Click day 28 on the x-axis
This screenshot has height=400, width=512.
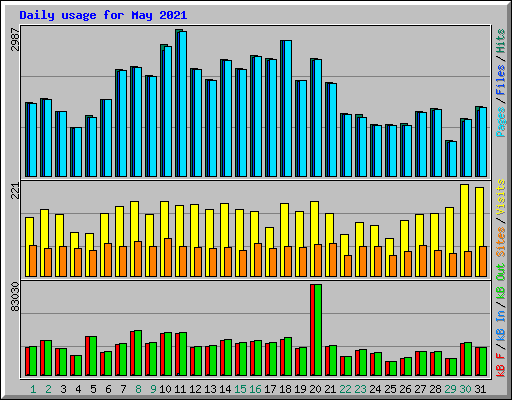point(435,389)
